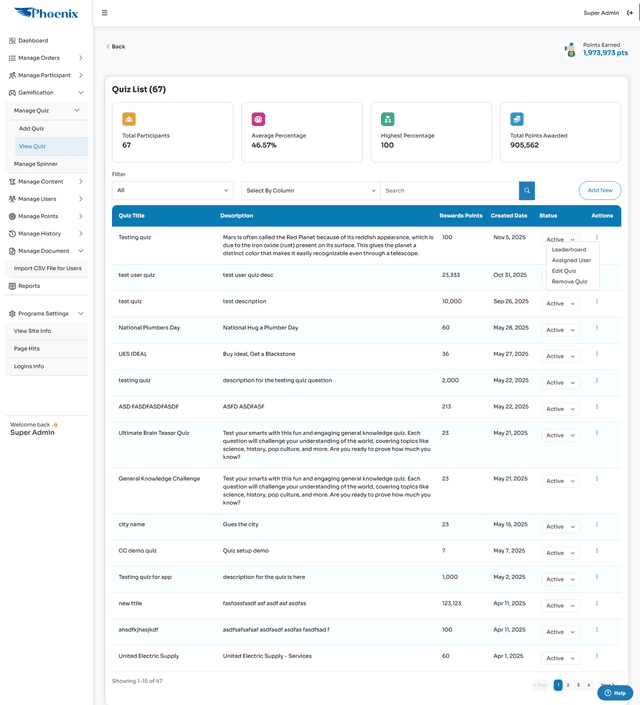
Task: Choose Edit Quiz in actions menu
Action: pos(564,271)
